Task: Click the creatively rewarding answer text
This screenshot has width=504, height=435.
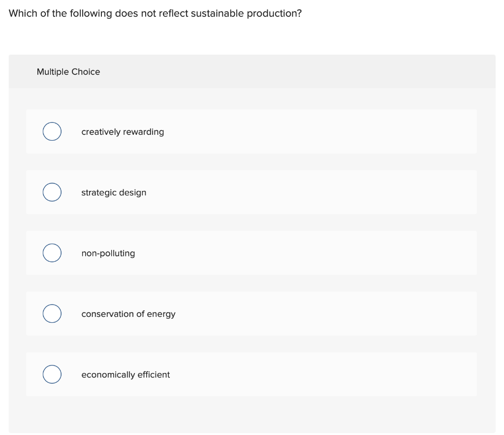Action: [123, 132]
